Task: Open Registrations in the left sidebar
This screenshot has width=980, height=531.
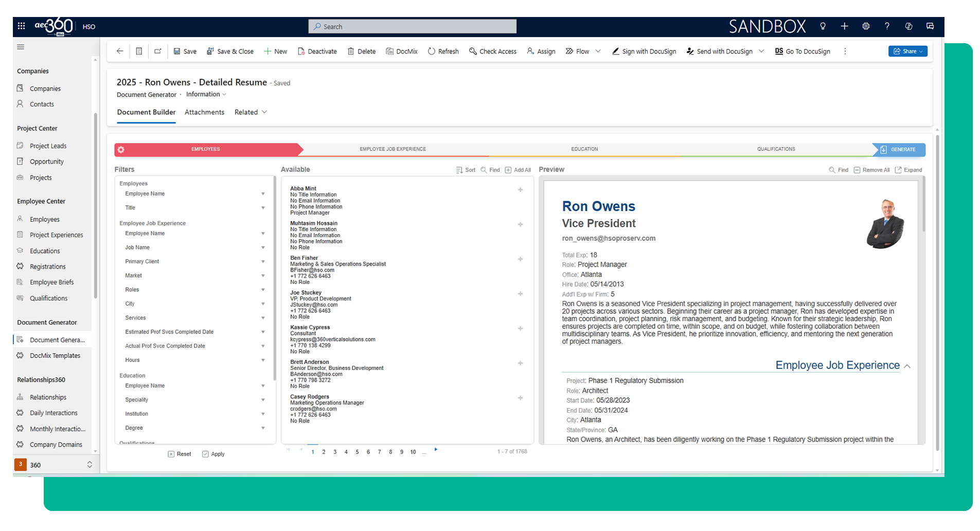Action: pyautogui.click(x=47, y=267)
